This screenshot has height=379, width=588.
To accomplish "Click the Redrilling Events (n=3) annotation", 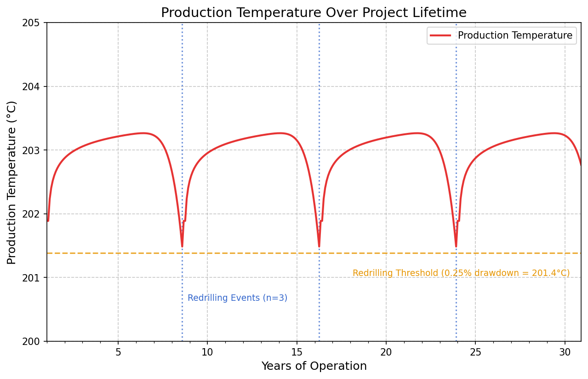I will 237,298.
